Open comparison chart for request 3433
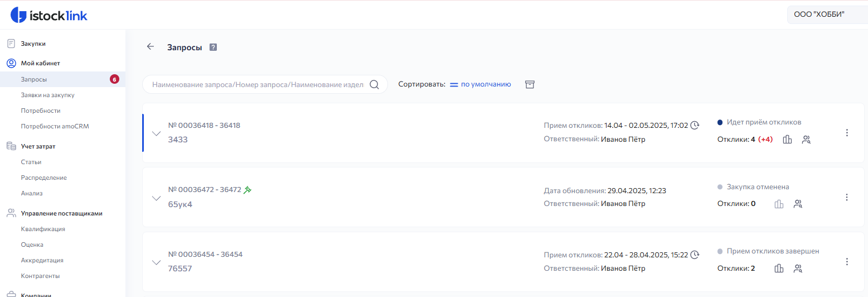Screen dimensions: 868x297 click(x=787, y=140)
